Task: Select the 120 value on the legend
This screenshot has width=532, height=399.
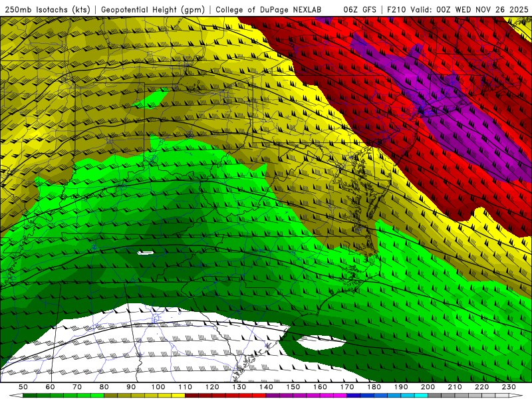Action: (212, 387)
